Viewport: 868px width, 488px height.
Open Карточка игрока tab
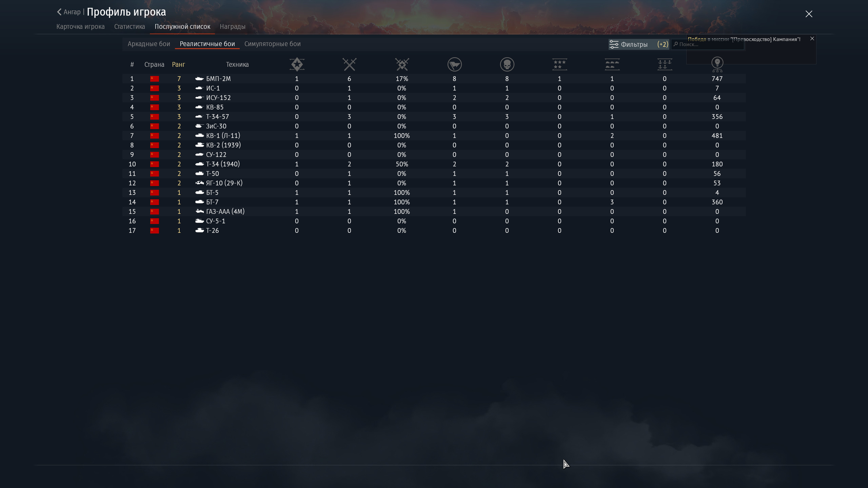[x=80, y=26]
